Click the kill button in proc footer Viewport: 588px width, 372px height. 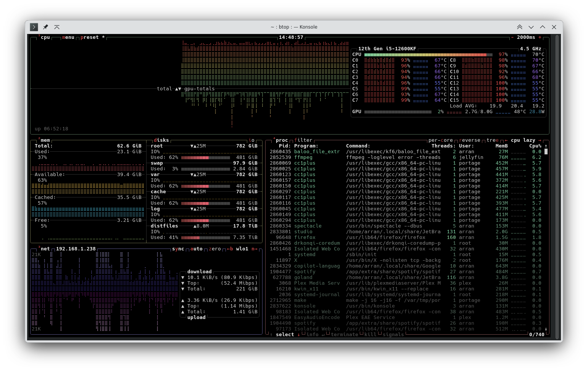371,335
